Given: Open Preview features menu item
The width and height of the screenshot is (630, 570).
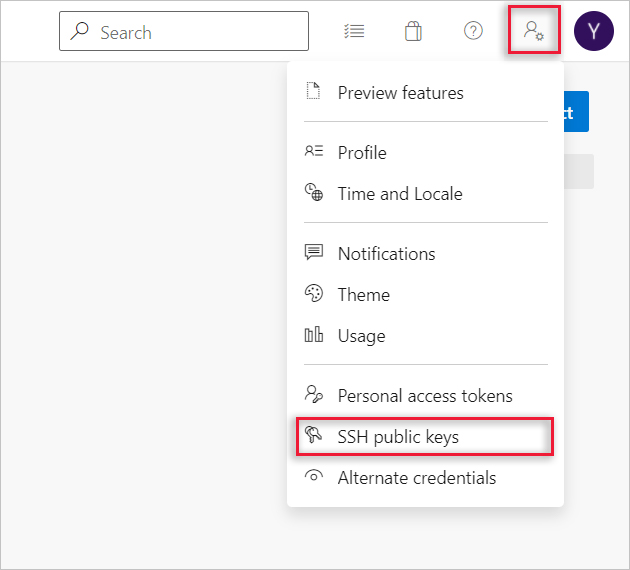Looking at the screenshot, I should click(400, 93).
